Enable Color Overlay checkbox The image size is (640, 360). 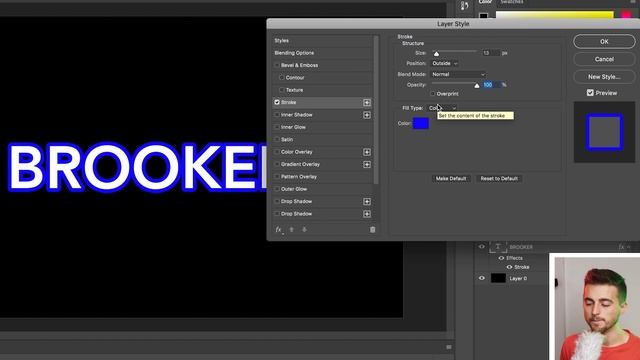click(x=277, y=152)
